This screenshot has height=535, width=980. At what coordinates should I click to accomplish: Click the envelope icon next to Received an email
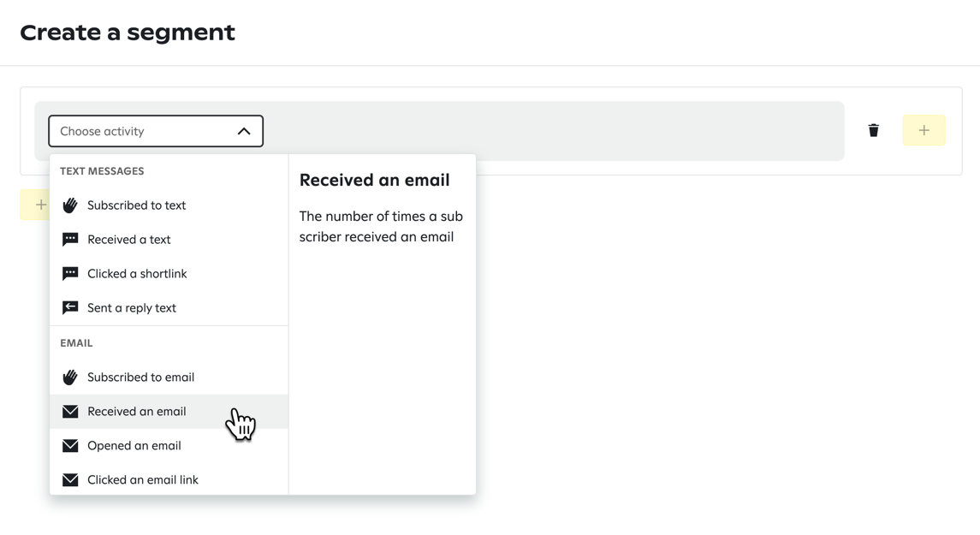(69, 411)
